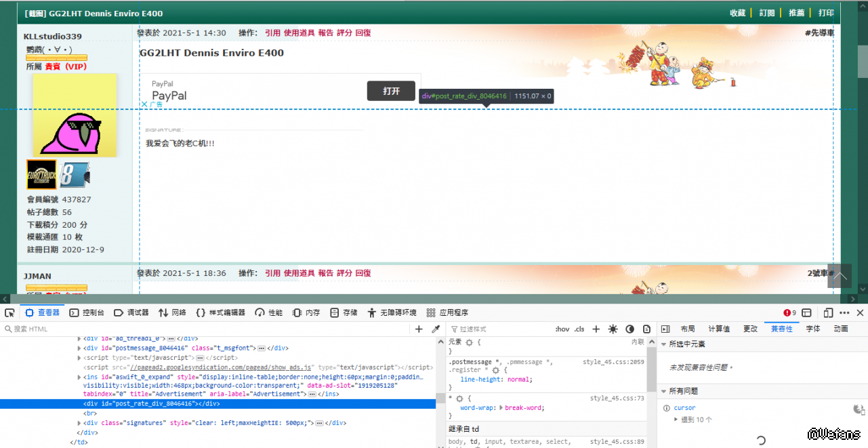The width and height of the screenshot is (868, 448).
Task: Switch to the 更改 changes tab
Action: [x=750, y=329]
